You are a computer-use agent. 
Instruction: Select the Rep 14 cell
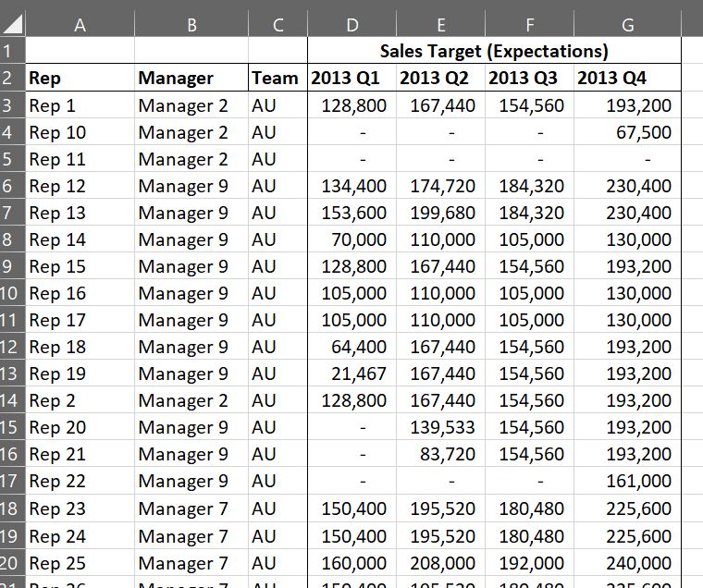click(80, 239)
